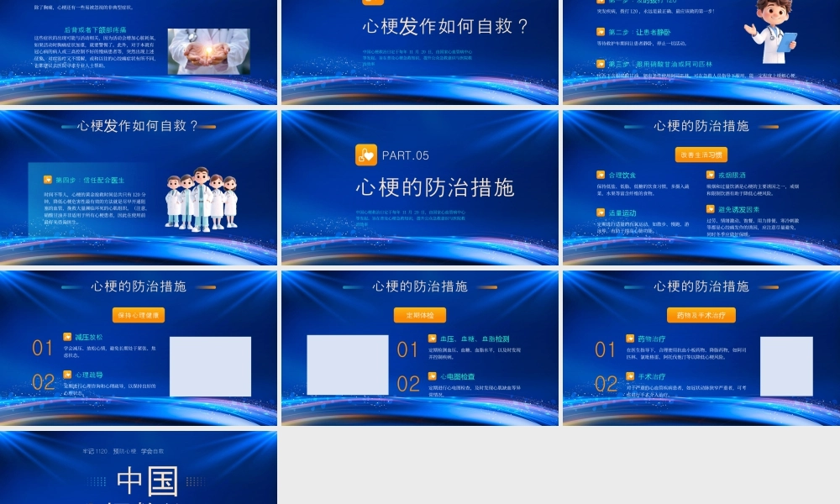This screenshot has height=504, width=840.
Task: Click the blank image placeholder in 保持心理健康 slide
Action: (x=210, y=366)
